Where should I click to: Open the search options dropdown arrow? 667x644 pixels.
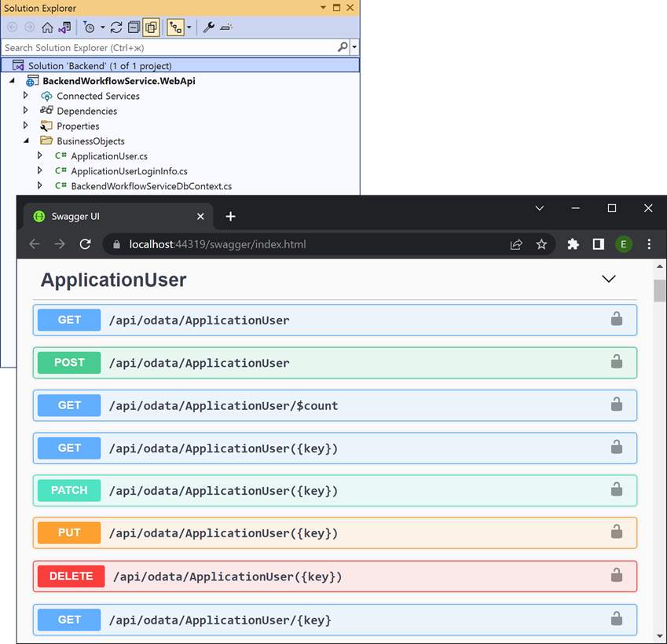coord(354,47)
